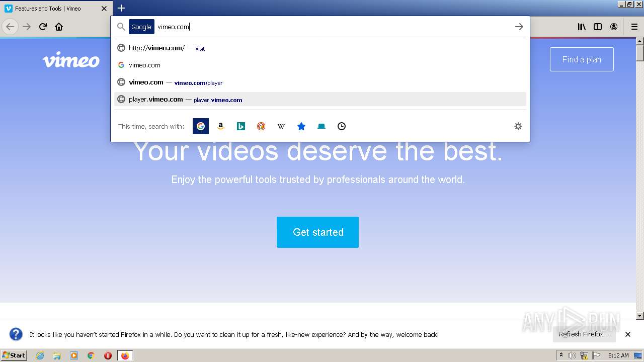Viewport: 644px width, 362px height.
Task: Close the Features and Tools Vimeo tab
Action: click(x=104, y=9)
